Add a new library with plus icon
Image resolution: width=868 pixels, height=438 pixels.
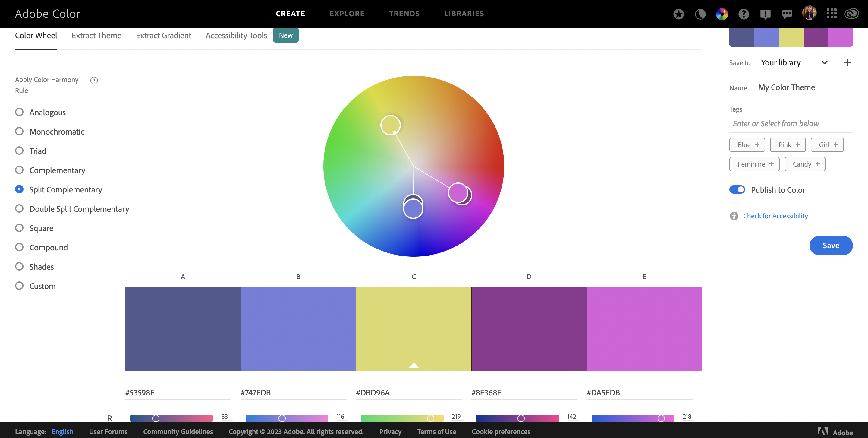point(847,62)
